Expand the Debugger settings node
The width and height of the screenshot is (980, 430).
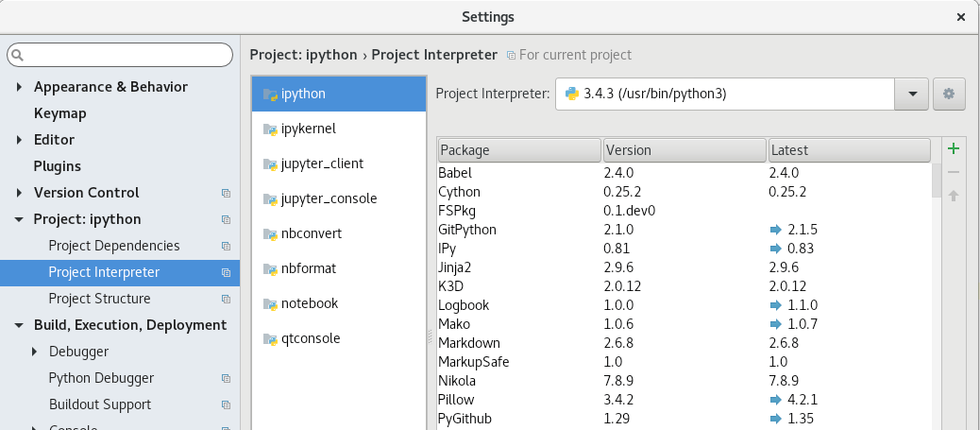tap(35, 352)
